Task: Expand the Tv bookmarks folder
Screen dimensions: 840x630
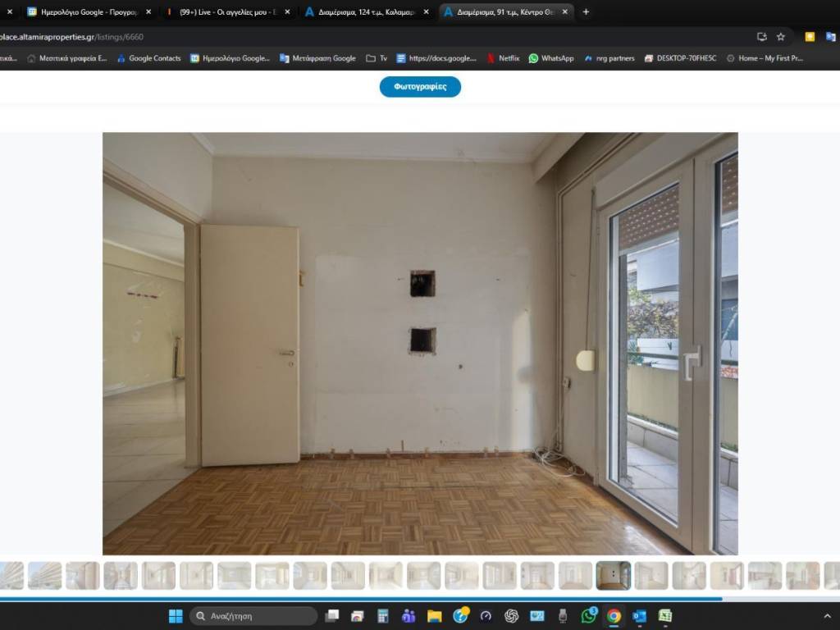Action: point(377,58)
